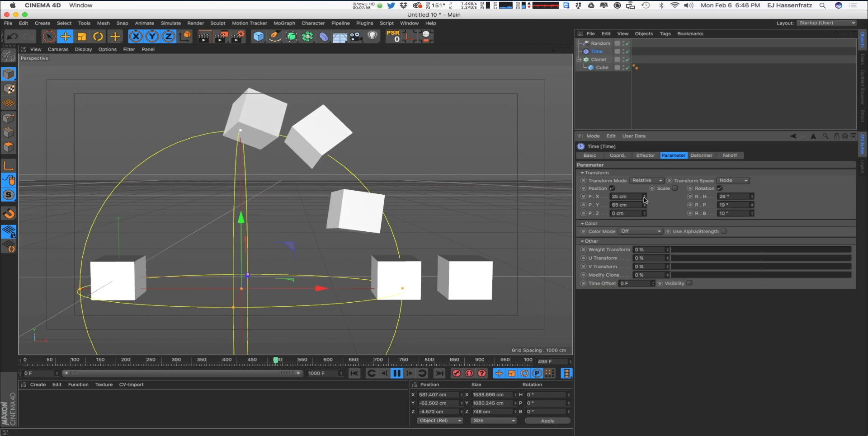Toggle the Visibility checkbox
Viewport: 868px width, 436px height.
(x=689, y=283)
